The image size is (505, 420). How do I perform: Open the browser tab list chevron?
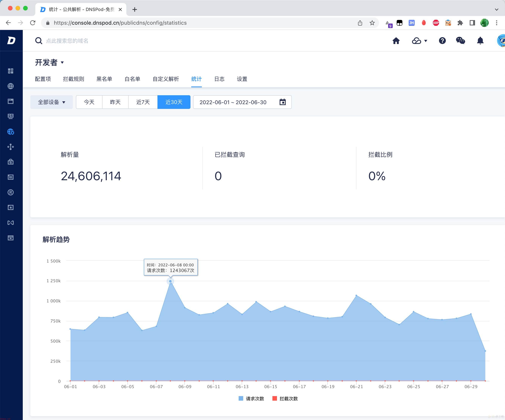tap(497, 9)
